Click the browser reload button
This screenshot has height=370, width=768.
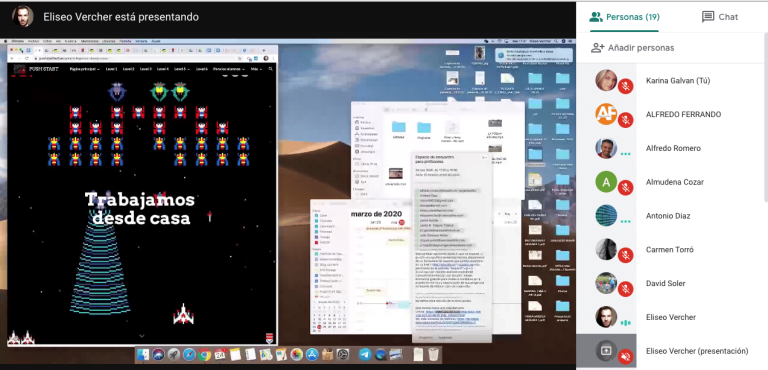[27, 58]
